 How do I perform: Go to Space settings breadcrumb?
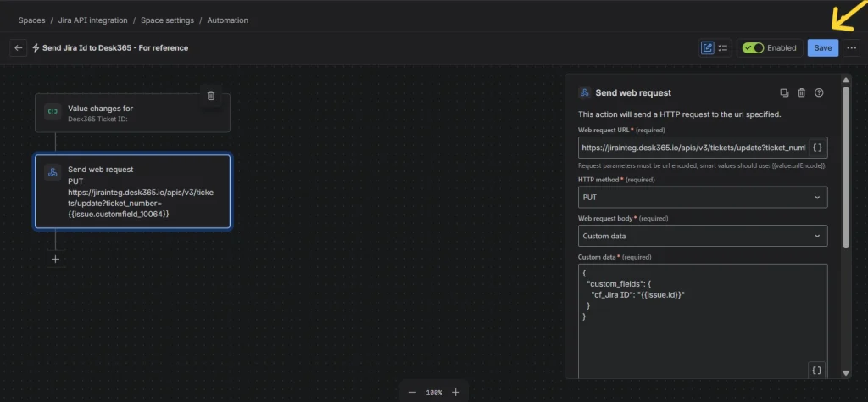coord(167,20)
